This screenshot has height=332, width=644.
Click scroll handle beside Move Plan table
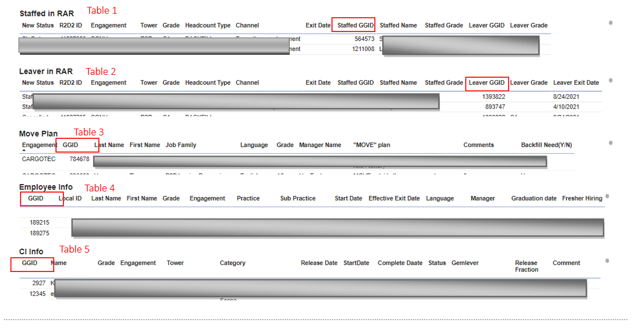611,143
